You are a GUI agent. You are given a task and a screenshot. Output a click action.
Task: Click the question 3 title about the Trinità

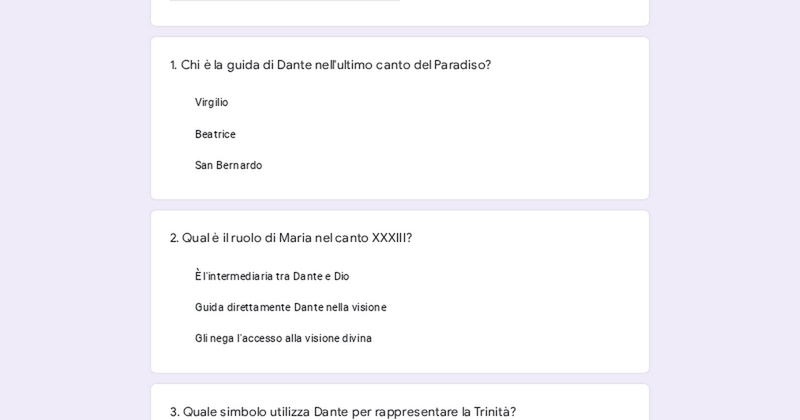(342, 411)
